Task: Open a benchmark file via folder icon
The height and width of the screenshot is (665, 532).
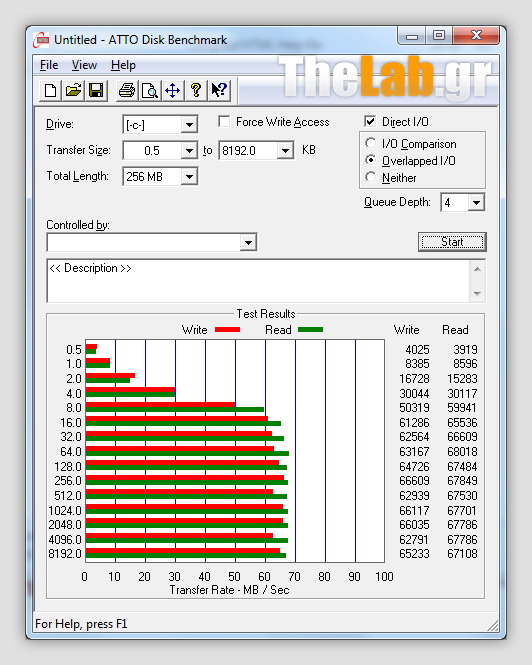Action: [x=73, y=90]
